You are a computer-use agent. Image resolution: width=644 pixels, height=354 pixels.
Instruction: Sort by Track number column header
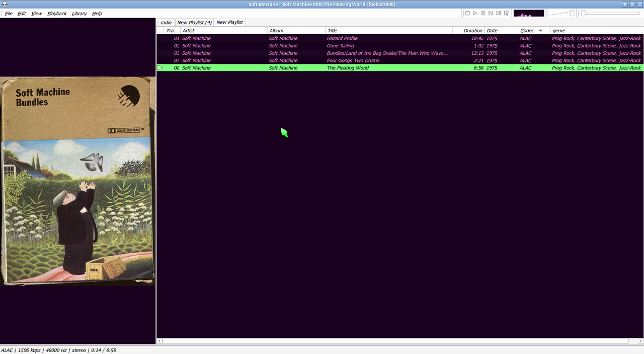(172, 31)
